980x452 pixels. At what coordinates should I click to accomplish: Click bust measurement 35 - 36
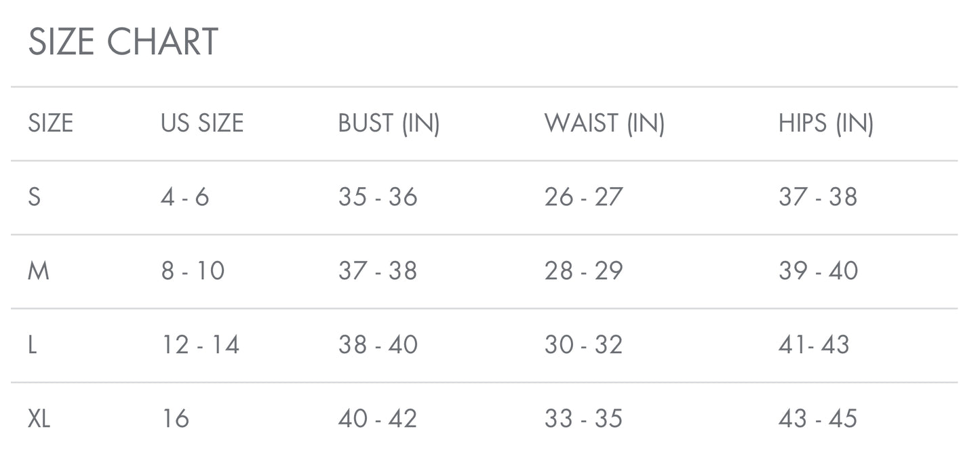[378, 197]
